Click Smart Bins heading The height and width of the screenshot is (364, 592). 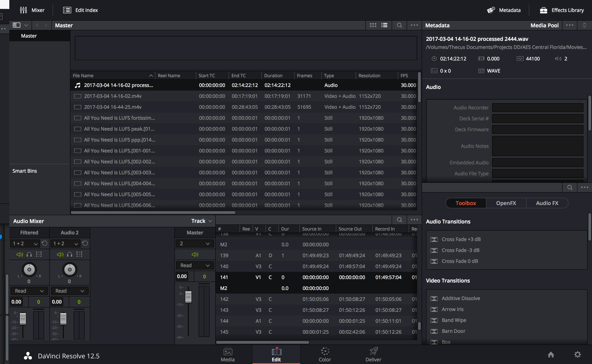pos(25,171)
